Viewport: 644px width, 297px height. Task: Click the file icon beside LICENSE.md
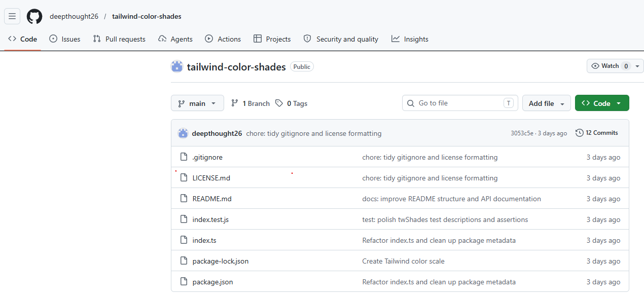point(184,178)
